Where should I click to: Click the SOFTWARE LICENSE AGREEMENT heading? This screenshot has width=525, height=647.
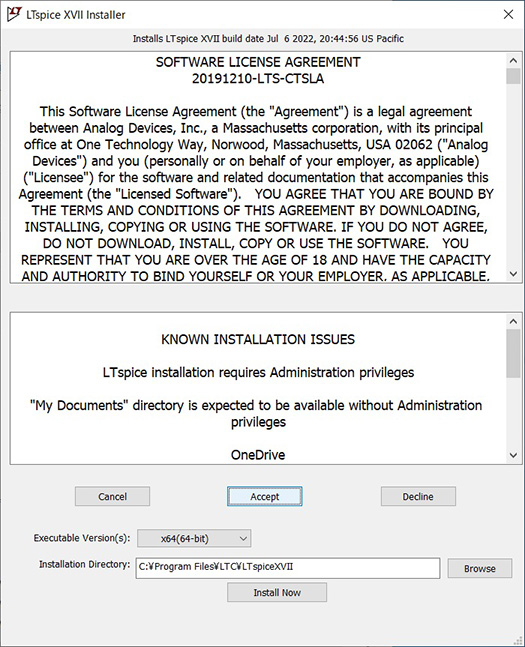point(258,62)
